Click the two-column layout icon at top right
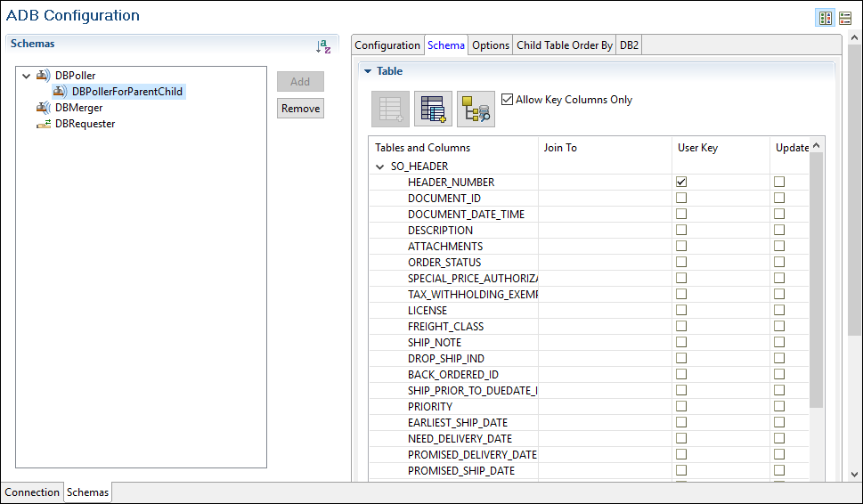The image size is (863, 504). coord(826,18)
